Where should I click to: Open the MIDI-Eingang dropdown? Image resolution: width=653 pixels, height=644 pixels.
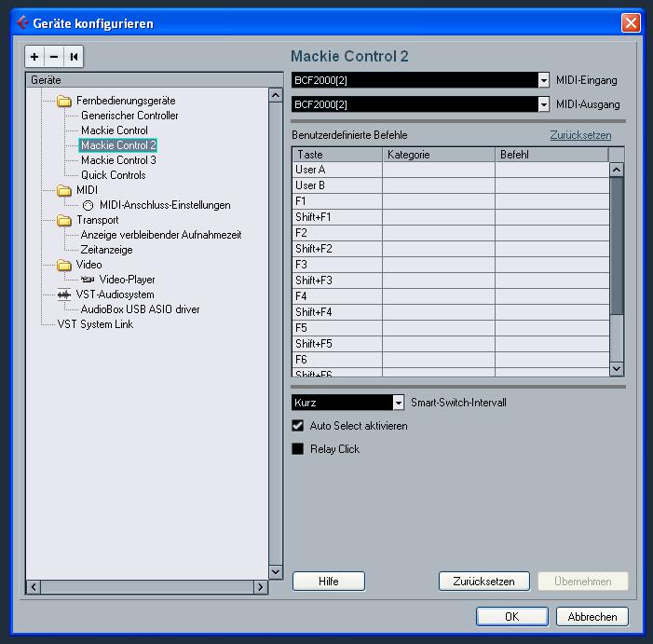[544, 81]
